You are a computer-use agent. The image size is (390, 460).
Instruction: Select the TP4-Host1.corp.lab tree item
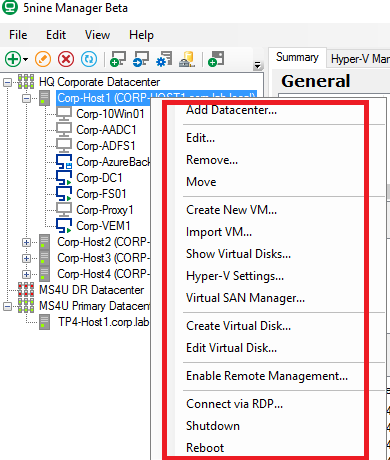point(104,322)
